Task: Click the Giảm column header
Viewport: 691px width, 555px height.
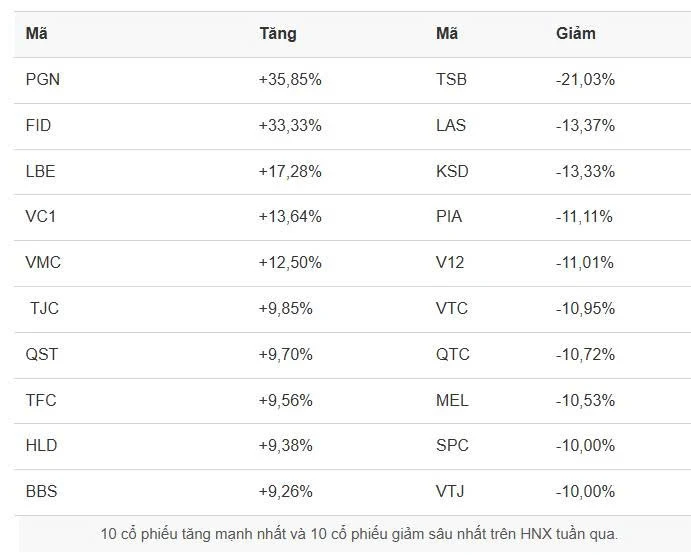Action: pos(576,34)
